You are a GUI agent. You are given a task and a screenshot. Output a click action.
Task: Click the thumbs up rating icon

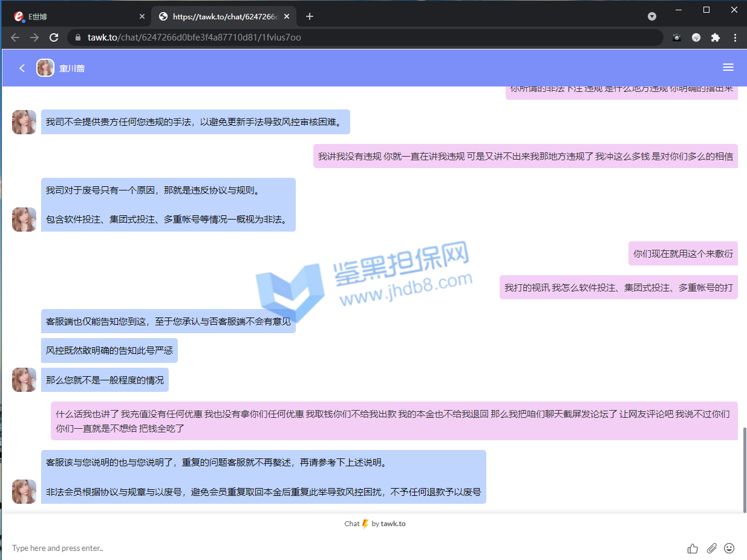click(693, 549)
